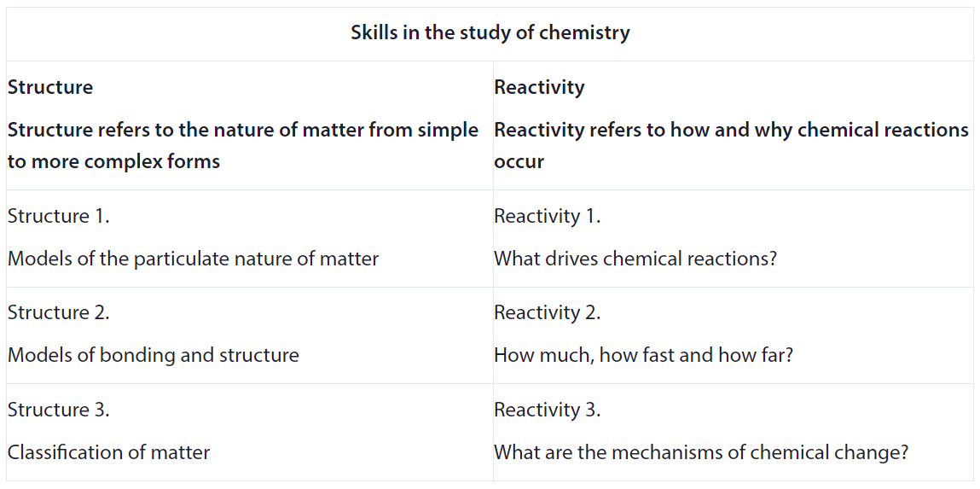Click the 'Structure 2.' label
980x489 pixels.
pos(59,312)
